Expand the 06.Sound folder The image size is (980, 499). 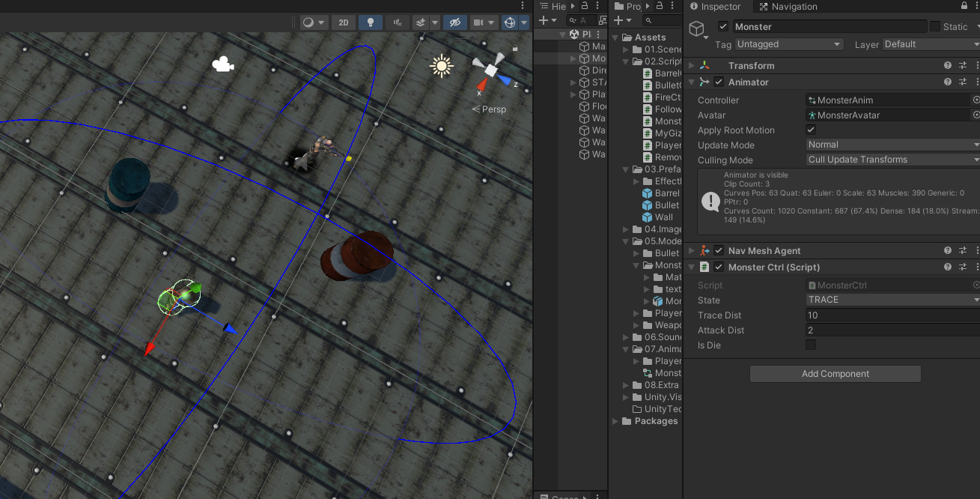click(627, 337)
